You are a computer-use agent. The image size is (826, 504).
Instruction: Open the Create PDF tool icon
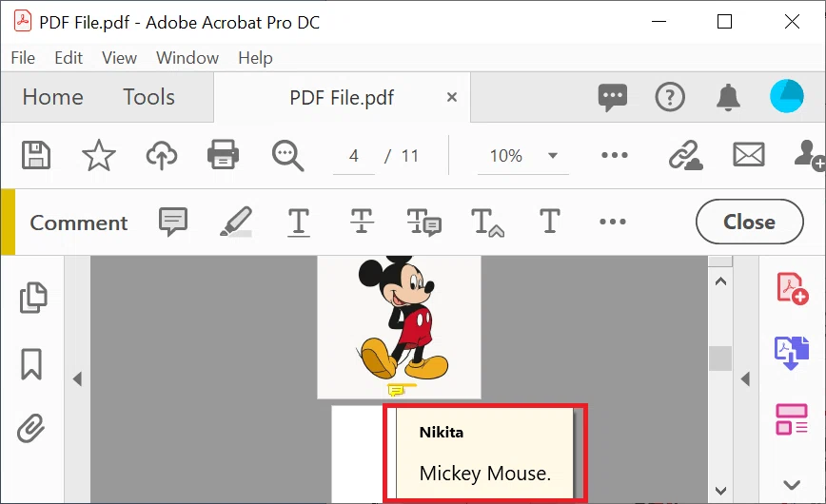792,288
